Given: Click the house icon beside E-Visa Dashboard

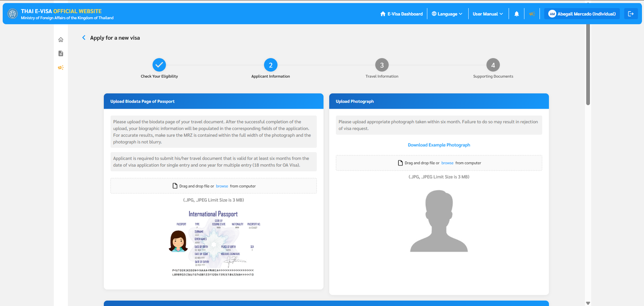Looking at the screenshot, I should click(383, 14).
